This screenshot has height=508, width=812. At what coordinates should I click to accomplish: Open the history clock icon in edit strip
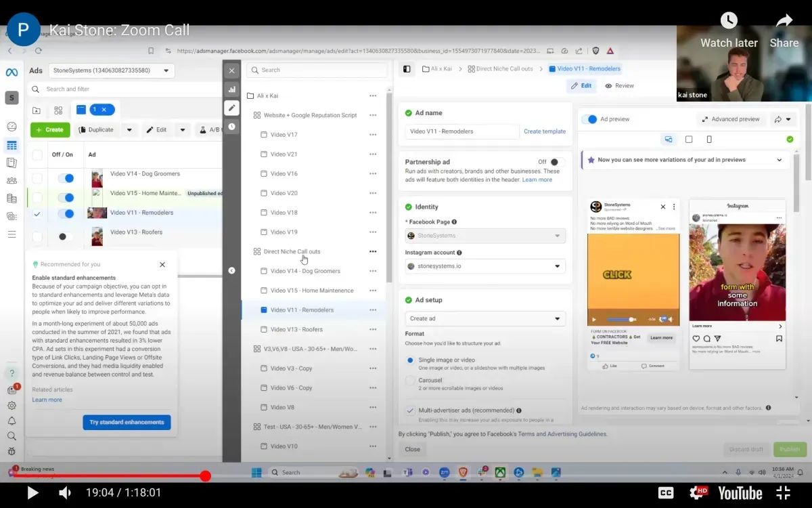pyautogui.click(x=232, y=126)
